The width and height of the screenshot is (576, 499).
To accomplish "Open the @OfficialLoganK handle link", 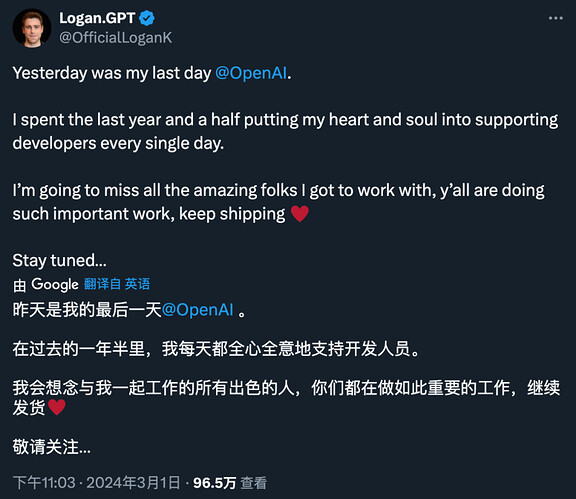I will (115, 37).
